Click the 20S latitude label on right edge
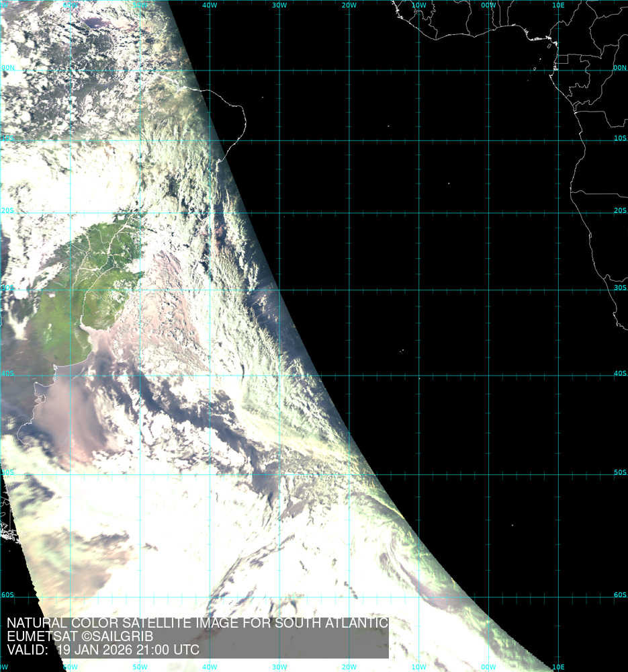 619,210
